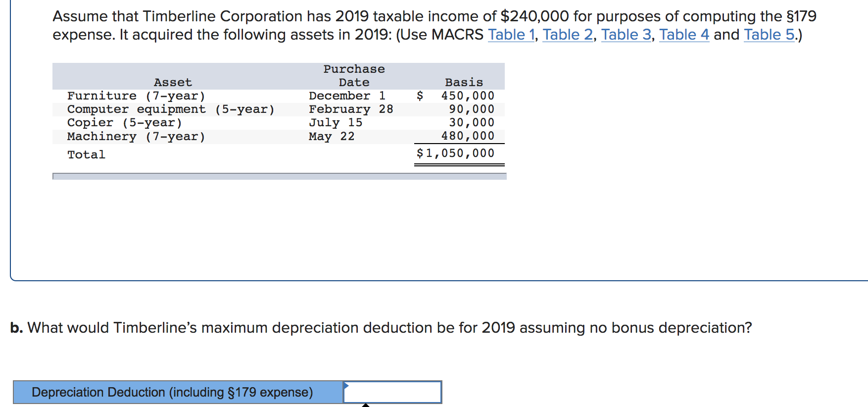Click the black triangle pointer below the answer box
Screen dimensions: 868x407
365,405
